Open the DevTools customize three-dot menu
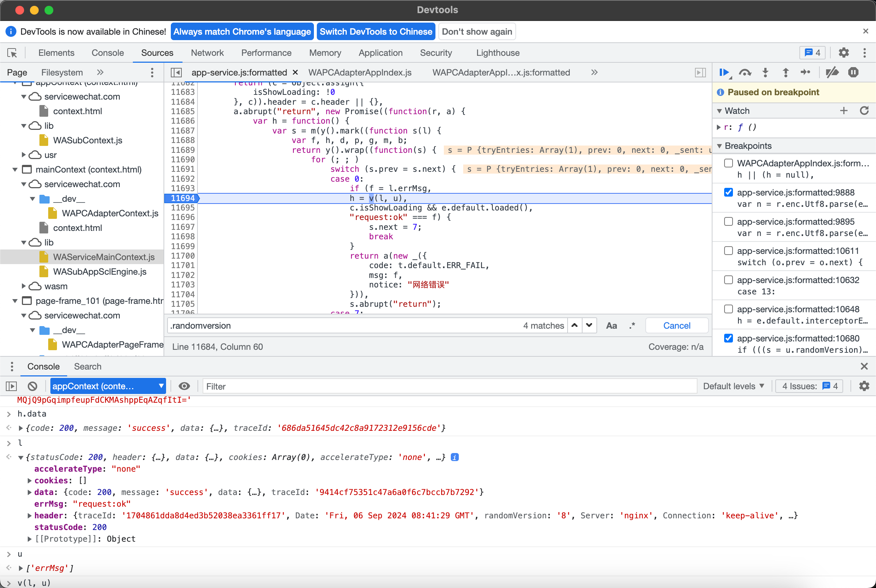Image resolution: width=876 pixels, height=588 pixels. [x=864, y=53]
